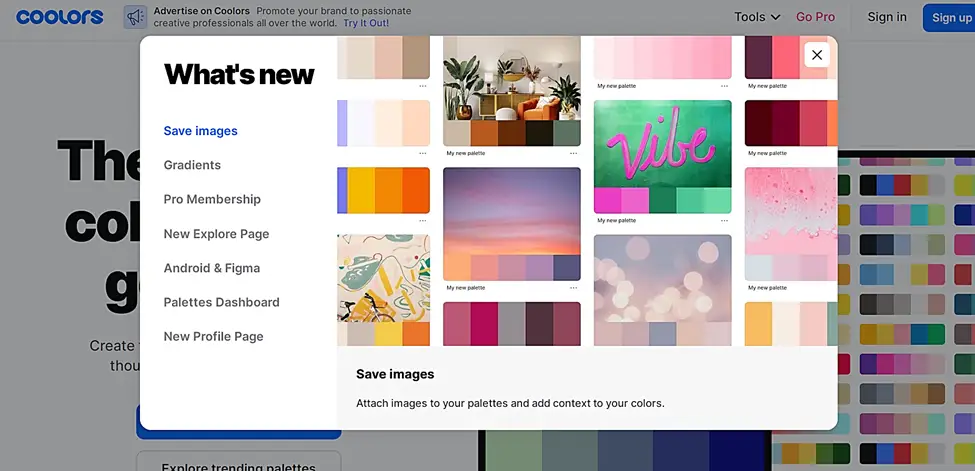
Task: Pick the dark maroon swatch at right edge
Action: (x=758, y=123)
